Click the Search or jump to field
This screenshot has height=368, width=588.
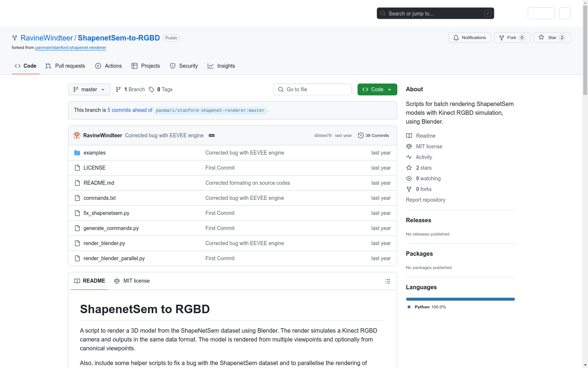pos(435,13)
